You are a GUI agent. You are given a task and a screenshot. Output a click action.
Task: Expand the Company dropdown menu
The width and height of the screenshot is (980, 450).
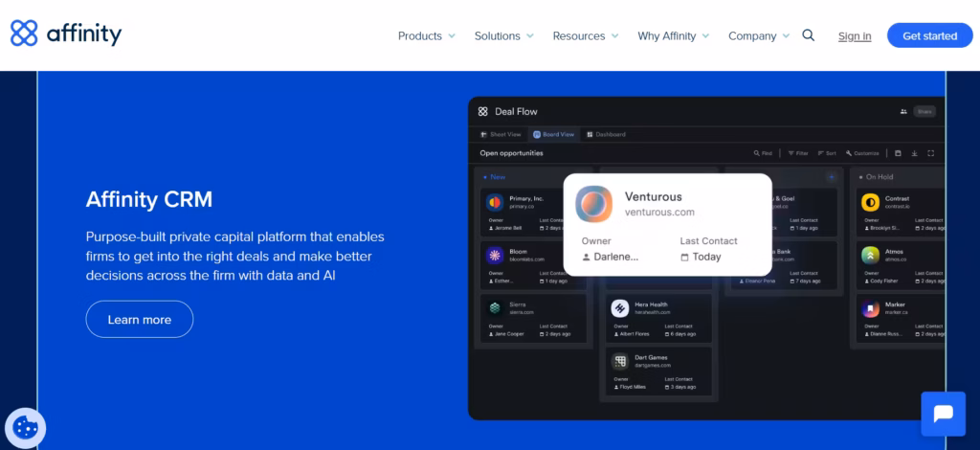(x=759, y=35)
